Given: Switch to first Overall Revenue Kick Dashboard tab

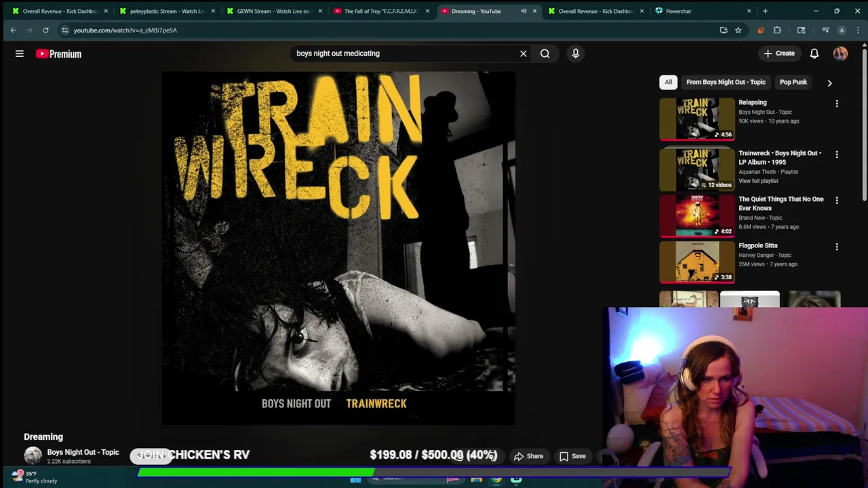Looking at the screenshot, I should [60, 11].
